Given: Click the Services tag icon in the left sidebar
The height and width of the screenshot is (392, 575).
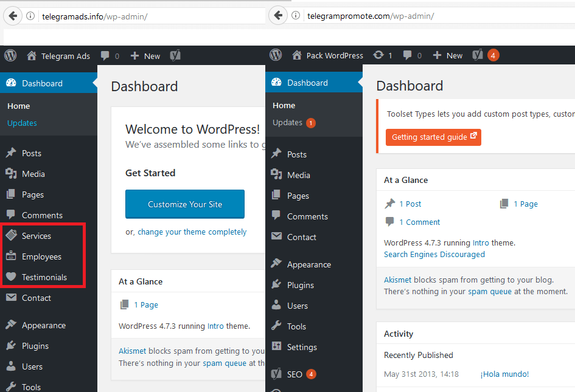Looking at the screenshot, I should tap(12, 235).
